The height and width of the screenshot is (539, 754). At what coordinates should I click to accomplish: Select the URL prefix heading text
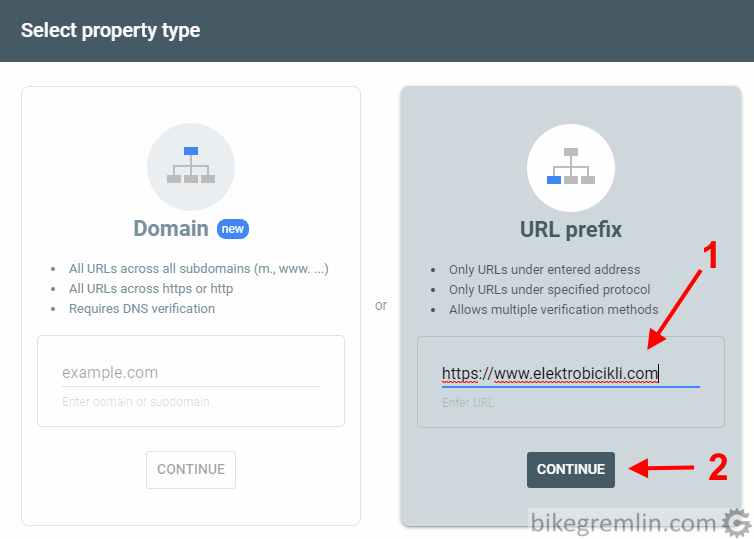click(571, 229)
